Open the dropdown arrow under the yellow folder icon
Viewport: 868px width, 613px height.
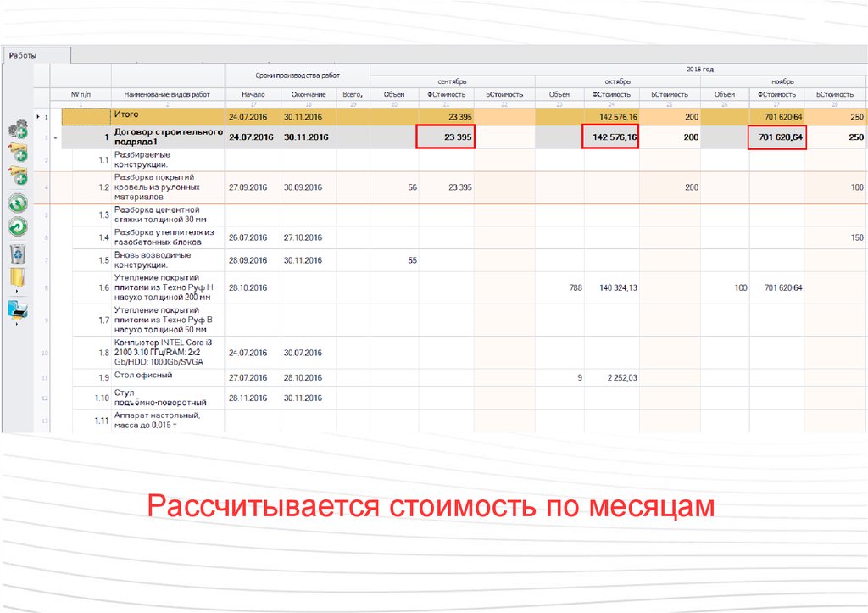[17, 291]
